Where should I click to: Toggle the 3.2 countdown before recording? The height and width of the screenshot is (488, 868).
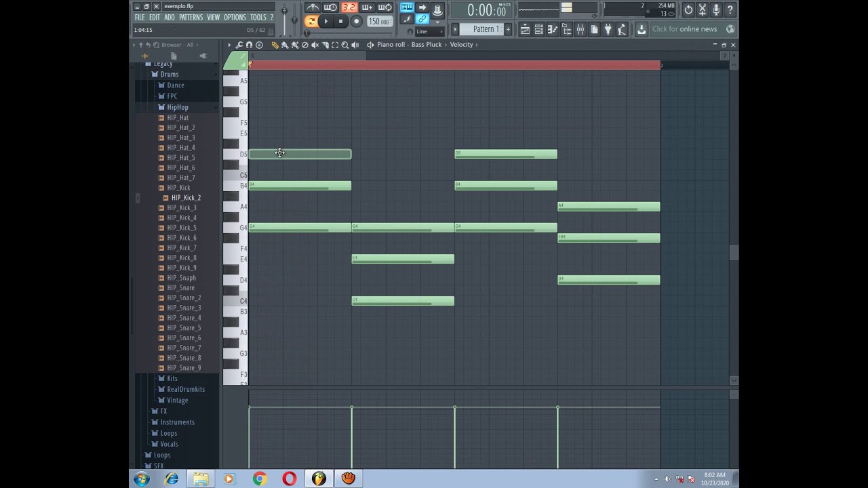coord(349,7)
